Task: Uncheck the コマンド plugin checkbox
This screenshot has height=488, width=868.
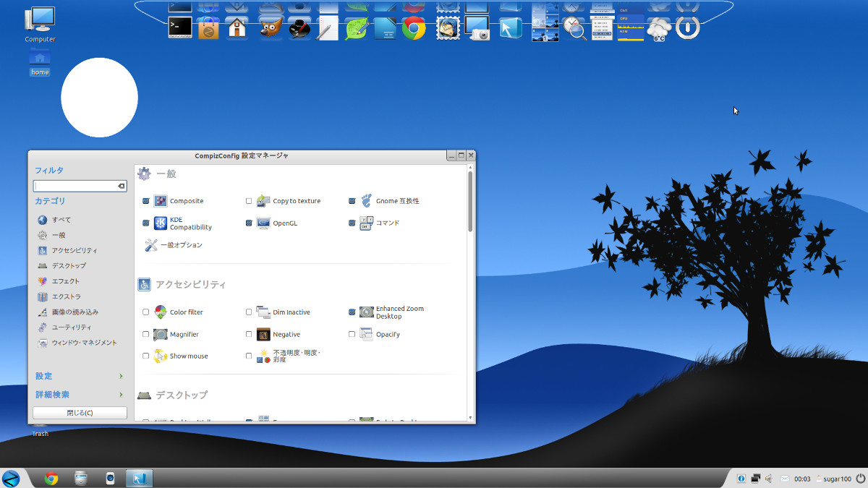Action: (352, 223)
